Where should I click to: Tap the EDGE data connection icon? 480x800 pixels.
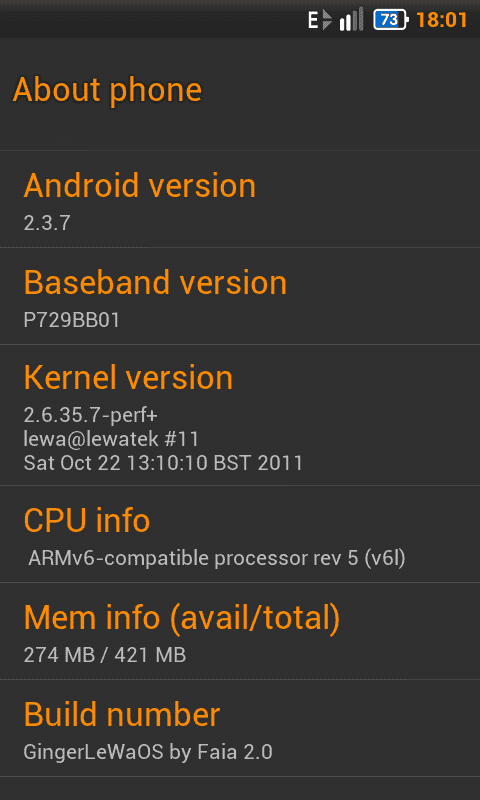click(320, 20)
